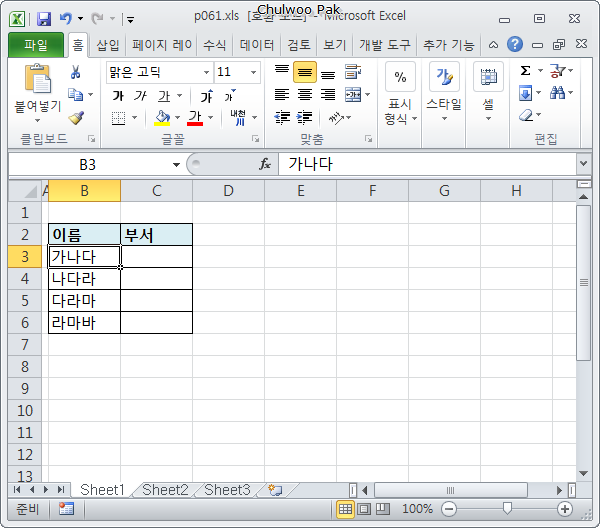
Task: Open the Undo history dropdown arrow
Action: (x=80, y=18)
